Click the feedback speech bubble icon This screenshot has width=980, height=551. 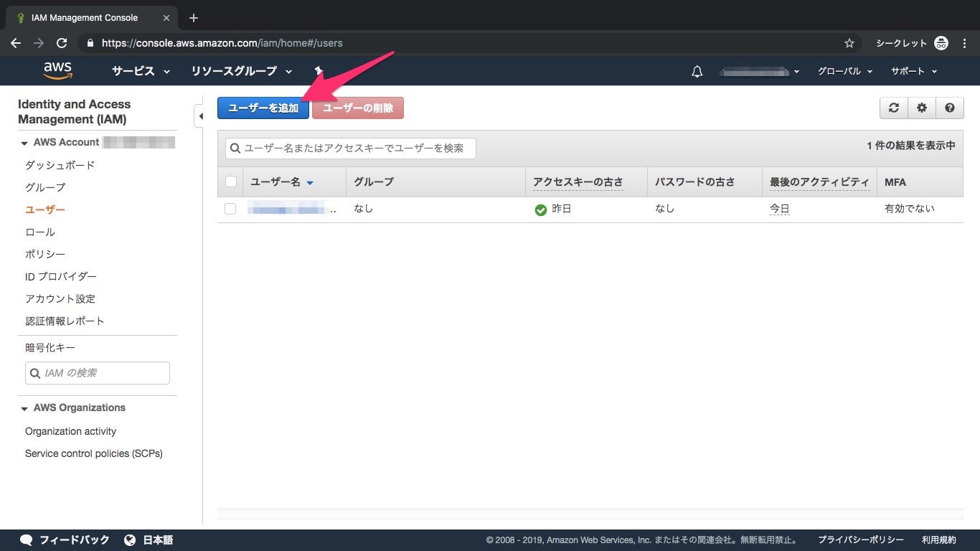point(27,540)
